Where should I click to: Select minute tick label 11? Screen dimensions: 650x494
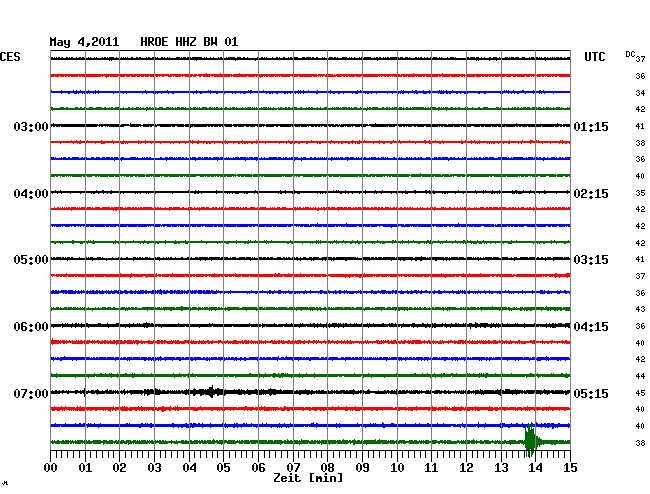point(431,468)
